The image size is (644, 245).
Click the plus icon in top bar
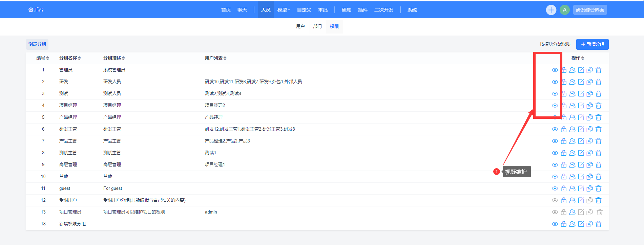click(x=551, y=10)
